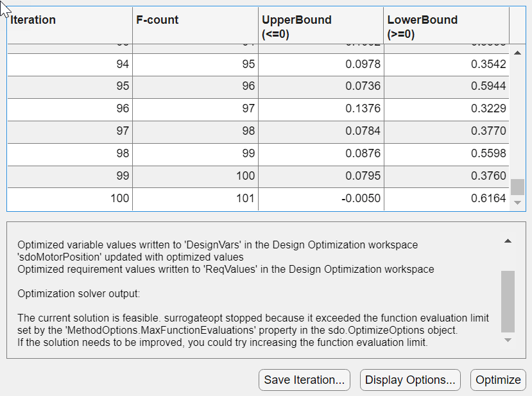Viewport: 532px width, 396px height.
Task: Click the 'ReqValues' requirement values line
Action: coord(226,269)
